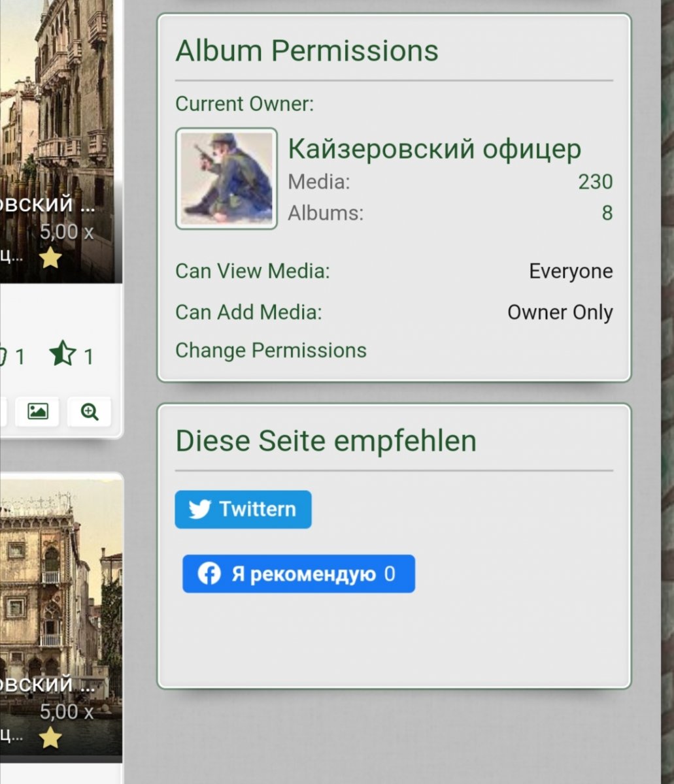Click the Owner Only value for Can Add Media

(x=560, y=312)
